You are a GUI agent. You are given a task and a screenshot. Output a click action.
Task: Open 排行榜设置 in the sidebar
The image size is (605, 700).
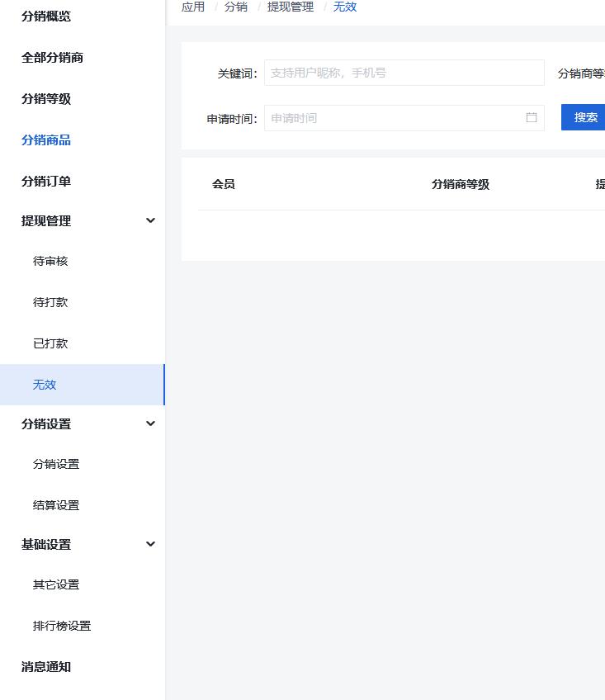point(62,626)
